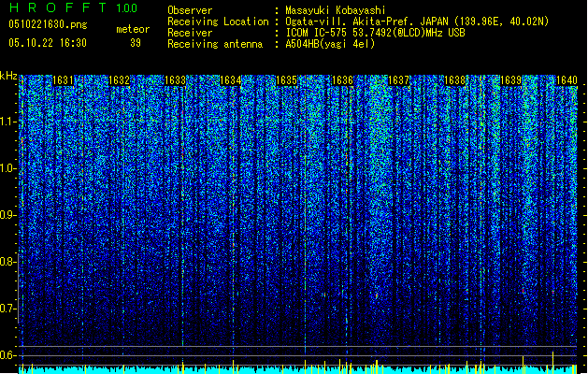
Task: Click the Ogata-vill. Akita-Pref. JAPAN location text
Action: point(417,22)
